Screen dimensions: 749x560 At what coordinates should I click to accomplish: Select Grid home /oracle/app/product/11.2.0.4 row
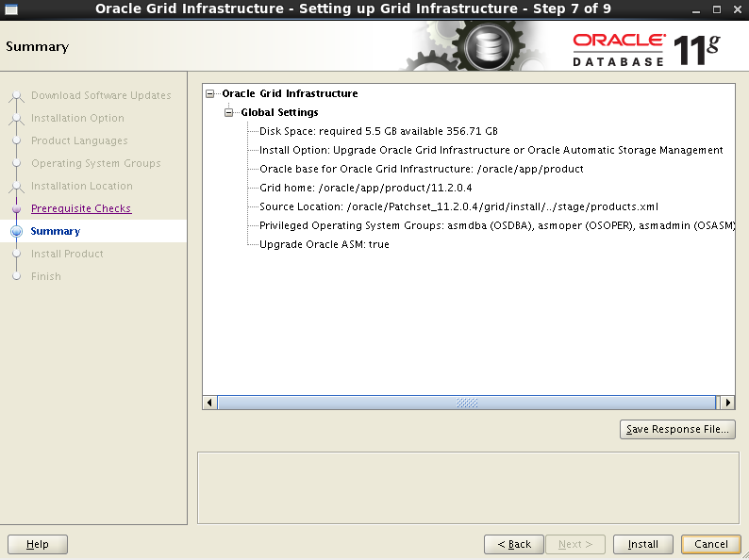(365, 189)
